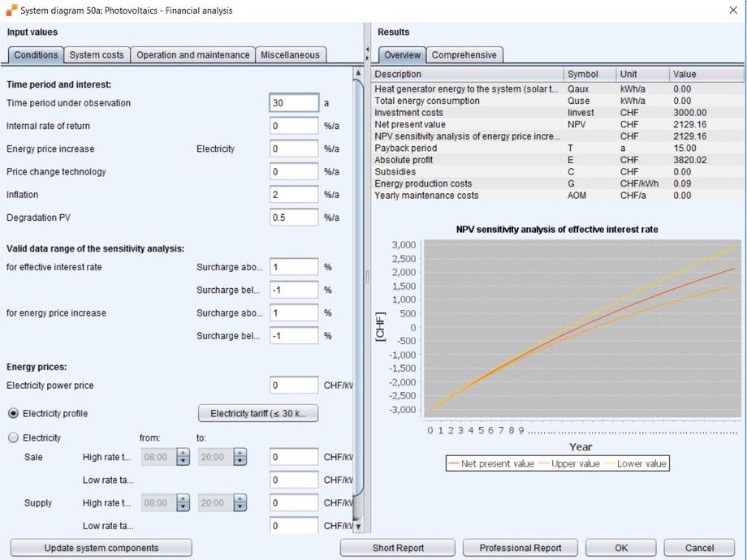Confirm with the OK button
Viewport: 747px width, 560px height.
621,548
